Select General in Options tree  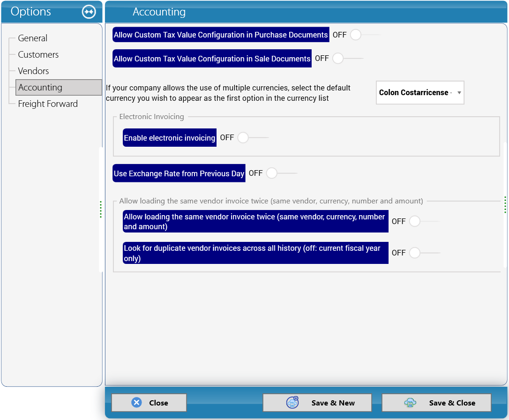[x=32, y=38]
